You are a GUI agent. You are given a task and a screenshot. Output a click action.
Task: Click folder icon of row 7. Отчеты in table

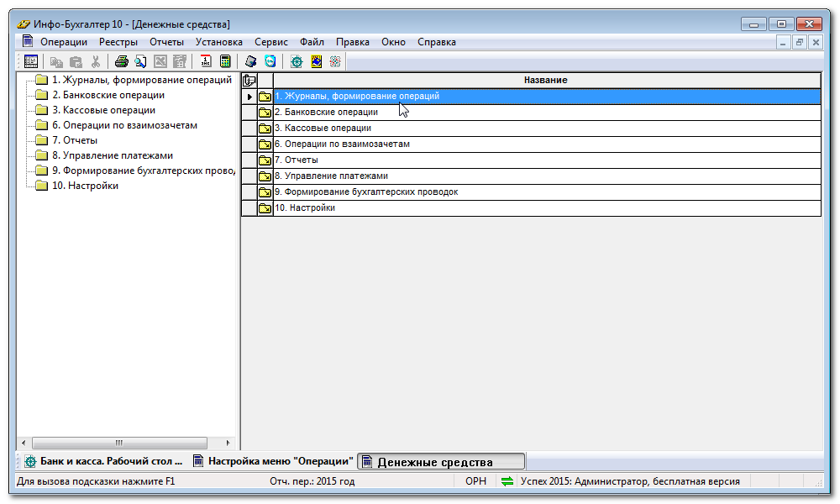(x=265, y=160)
